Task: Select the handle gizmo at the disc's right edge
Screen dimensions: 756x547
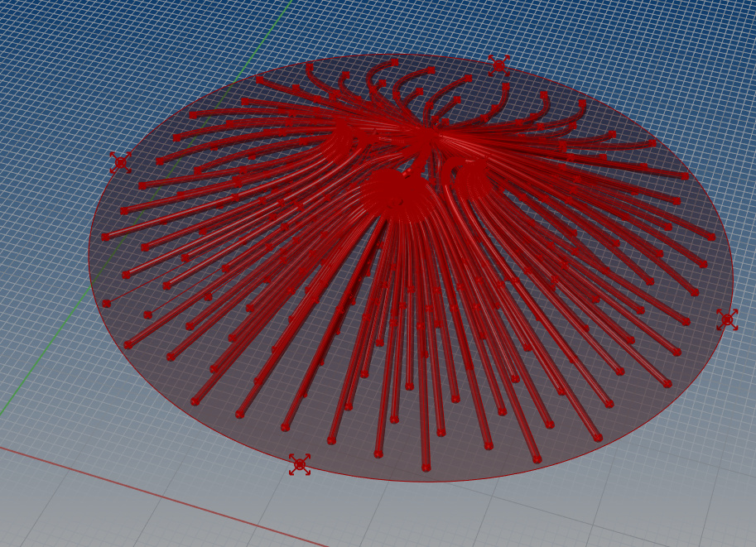Action: point(728,319)
